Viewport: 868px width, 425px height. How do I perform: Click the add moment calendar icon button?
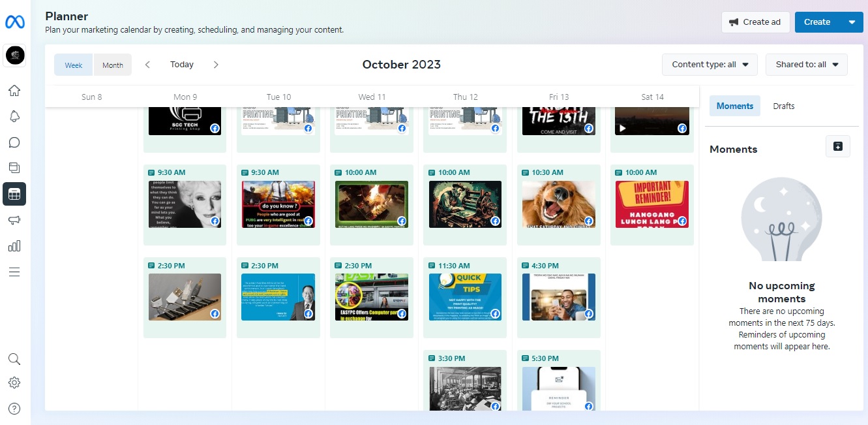[x=838, y=146]
